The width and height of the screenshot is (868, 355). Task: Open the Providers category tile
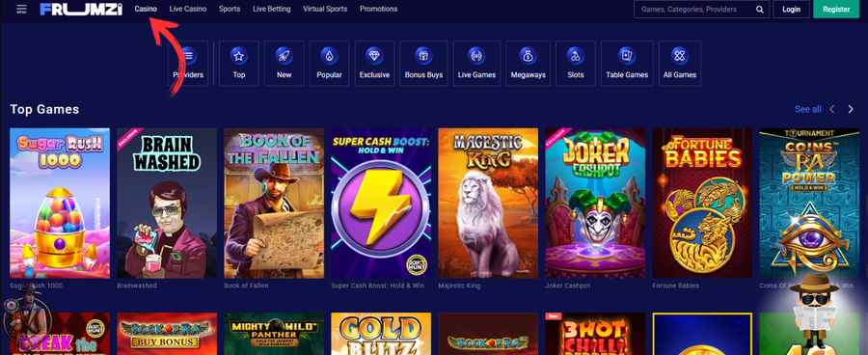click(x=188, y=63)
